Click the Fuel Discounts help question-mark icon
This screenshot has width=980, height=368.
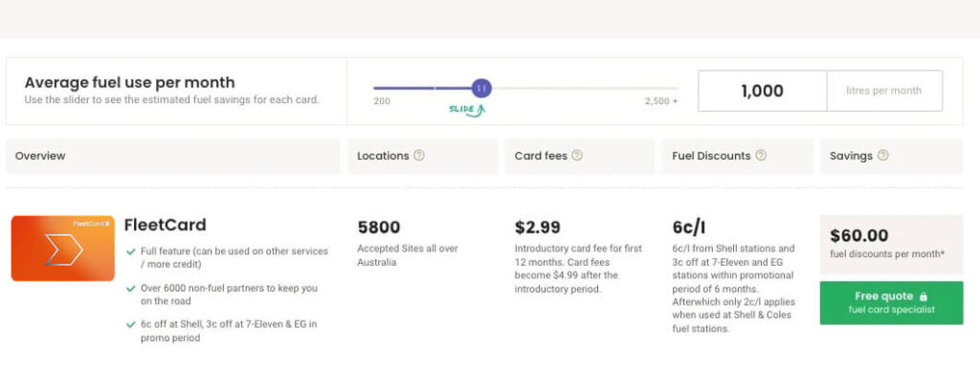pyautogui.click(x=761, y=155)
